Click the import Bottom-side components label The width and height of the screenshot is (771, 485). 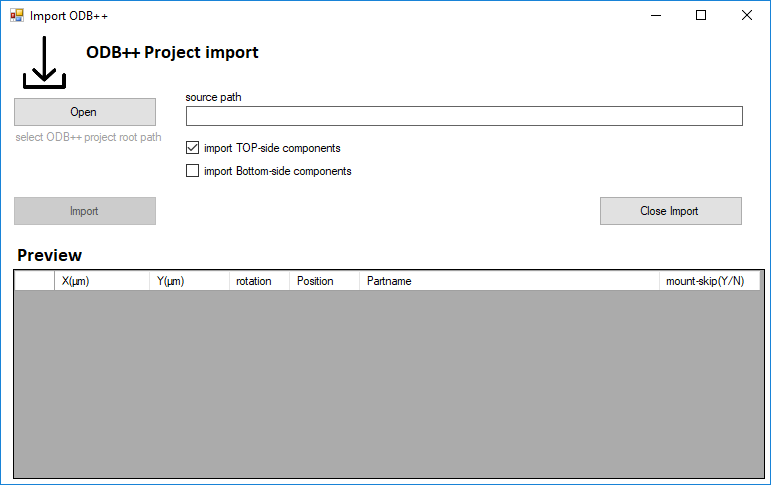[277, 171]
